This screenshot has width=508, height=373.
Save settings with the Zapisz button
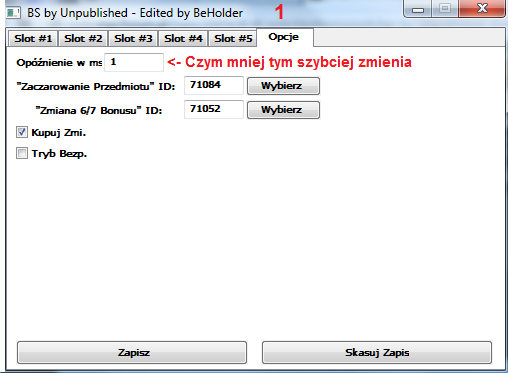132,352
